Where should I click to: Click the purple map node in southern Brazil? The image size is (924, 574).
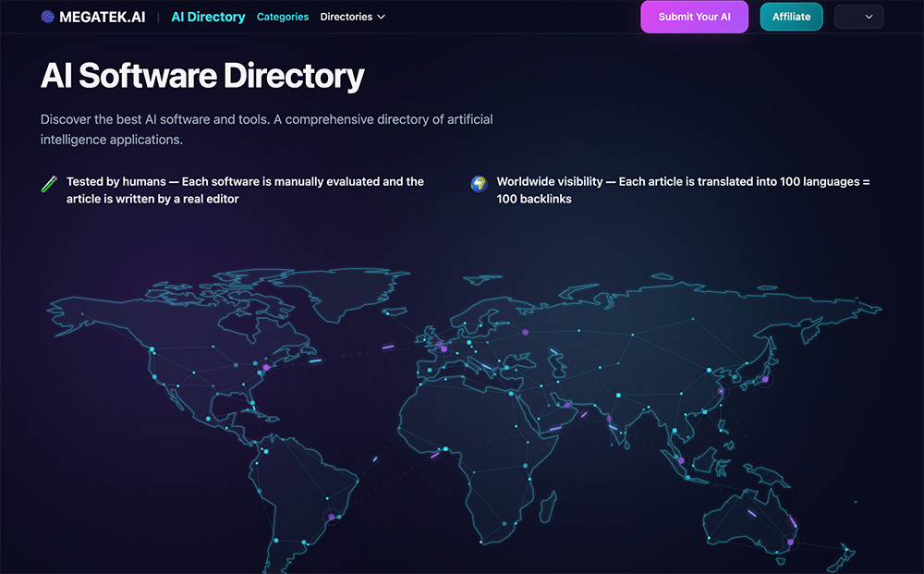pyautogui.click(x=333, y=517)
